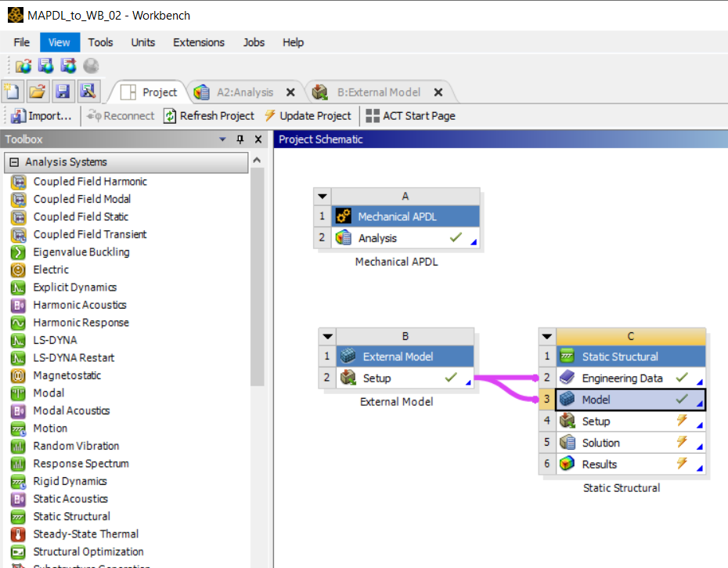
Task: Click the New project icon
Action: (12, 92)
